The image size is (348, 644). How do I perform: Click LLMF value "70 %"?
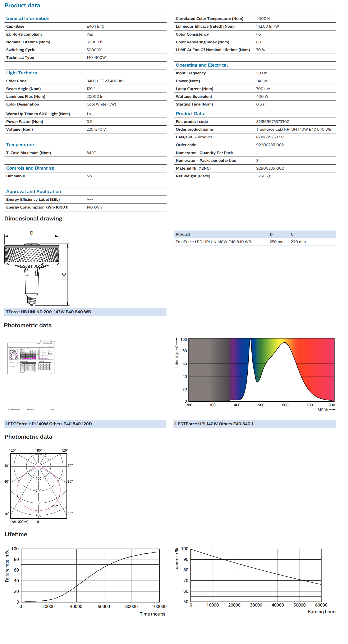260,50
